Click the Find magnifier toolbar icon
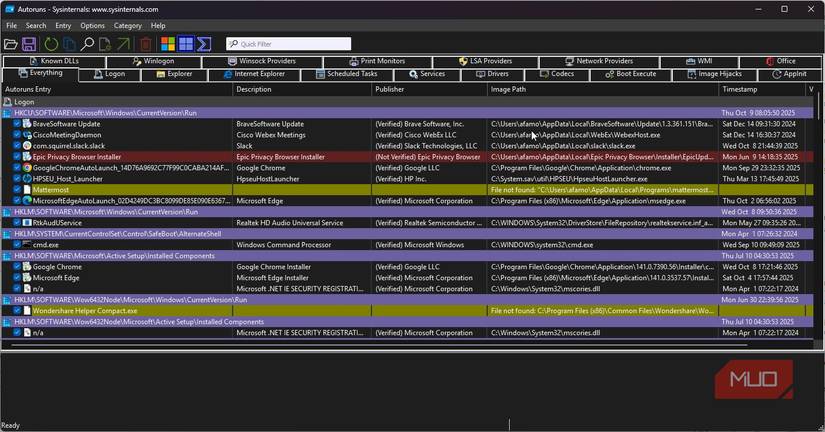This screenshot has width=825, height=432. click(87, 44)
